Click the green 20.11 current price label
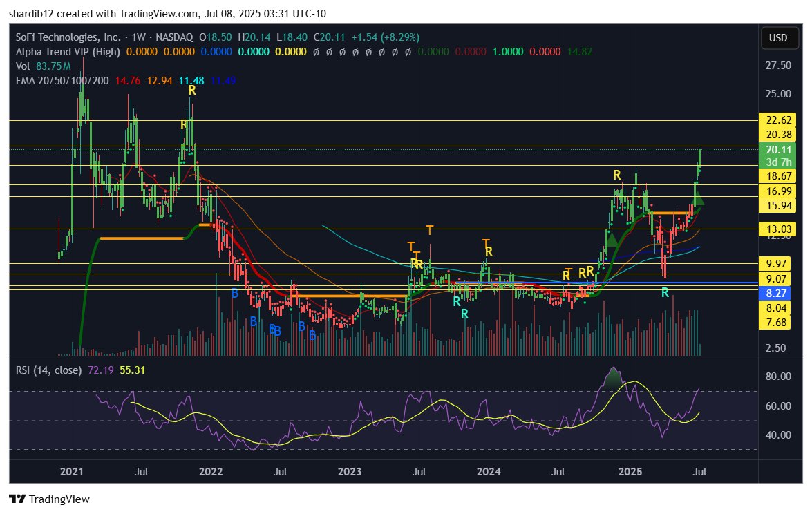Viewport: 812px width, 514px height. (779, 150)
